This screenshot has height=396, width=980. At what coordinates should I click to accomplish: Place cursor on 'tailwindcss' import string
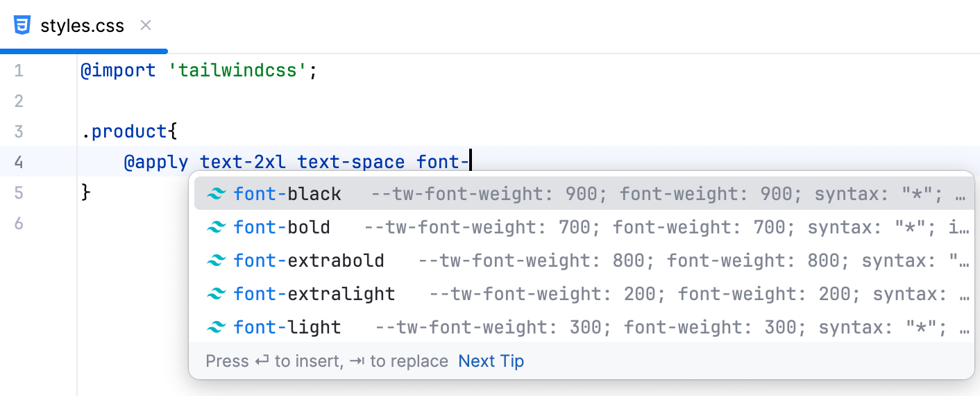click(237, 71)
